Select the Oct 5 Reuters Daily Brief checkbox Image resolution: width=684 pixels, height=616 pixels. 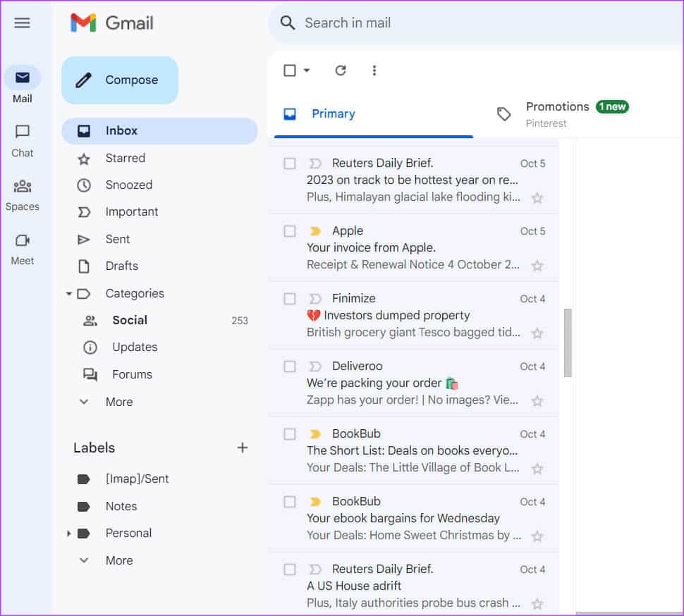point(290,164)
